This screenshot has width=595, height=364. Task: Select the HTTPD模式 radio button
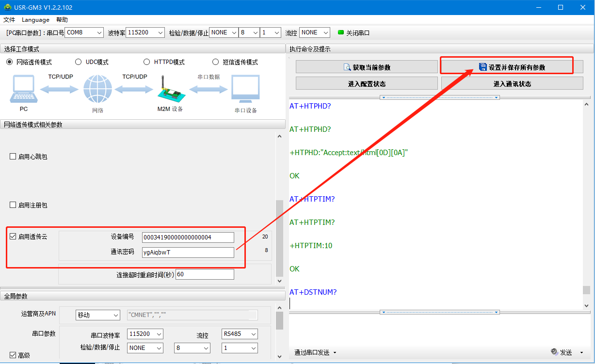tap(147, 62)
